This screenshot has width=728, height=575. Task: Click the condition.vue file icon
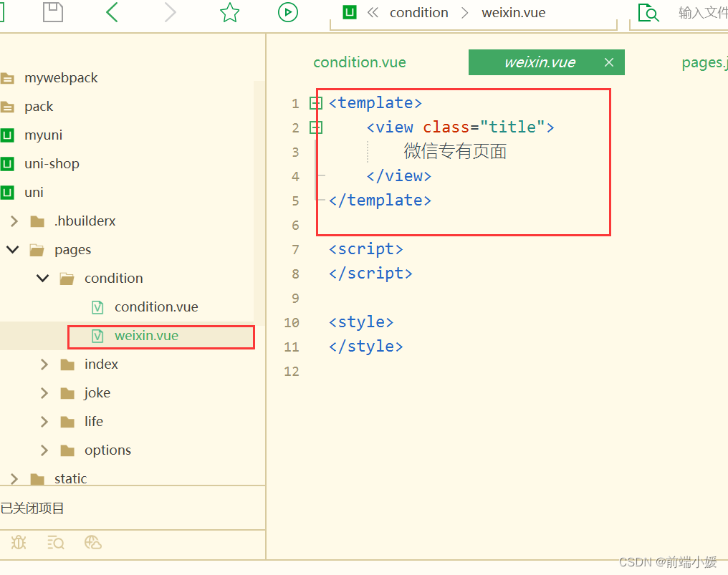[97, 307]
